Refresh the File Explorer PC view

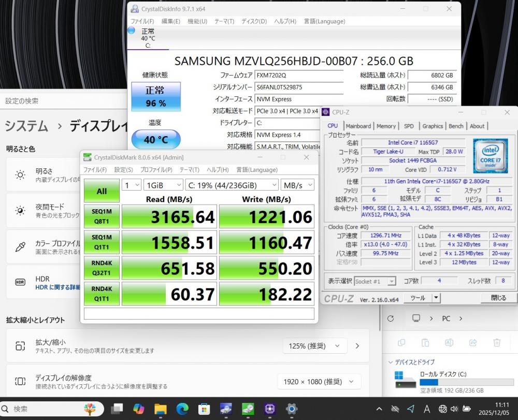click(x=391, y=318)
